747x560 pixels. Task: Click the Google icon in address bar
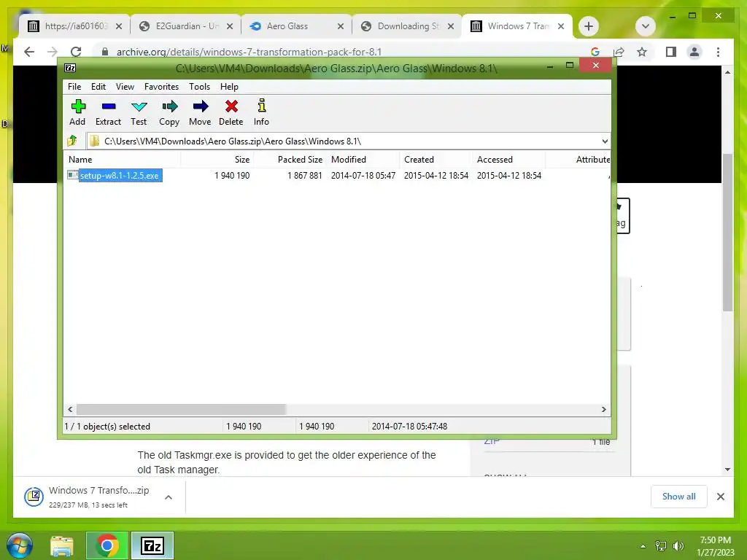(595, 52)
